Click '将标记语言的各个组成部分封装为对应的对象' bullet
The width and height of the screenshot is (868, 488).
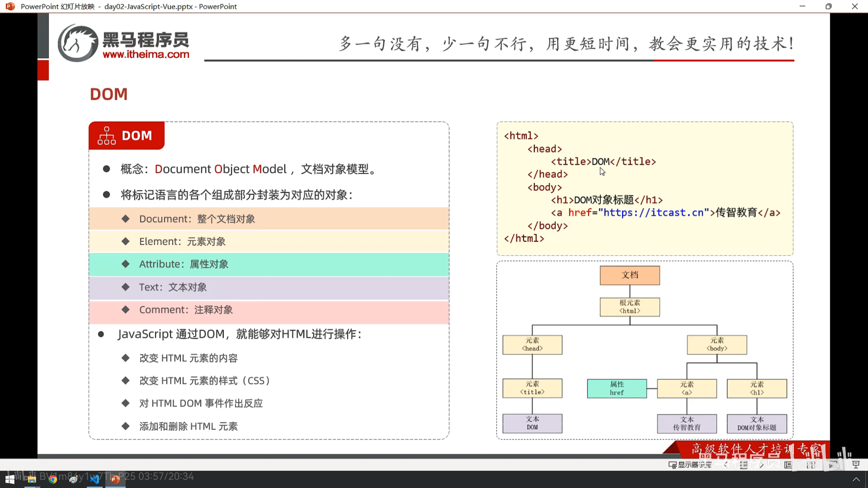click(237, 195)
